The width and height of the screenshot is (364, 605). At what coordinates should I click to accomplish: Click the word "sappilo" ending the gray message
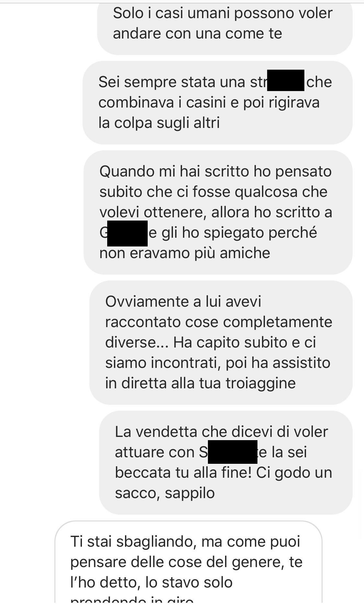point(190,493)
